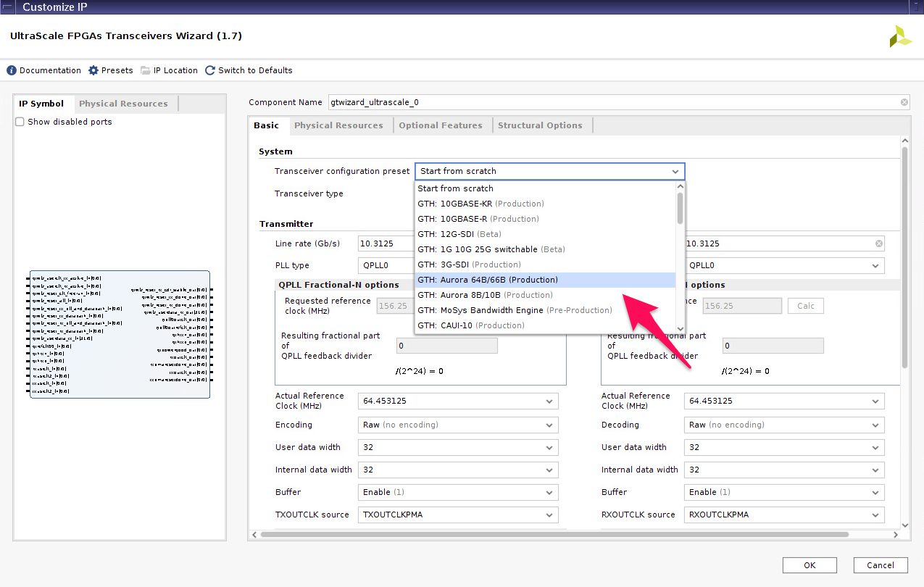Click the window menu icon in title bar
924x587 pixels.
[x=9, y=7]
